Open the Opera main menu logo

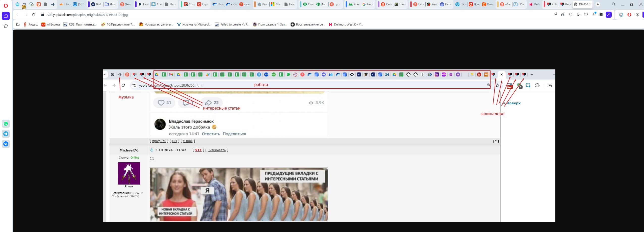[6, 6]
